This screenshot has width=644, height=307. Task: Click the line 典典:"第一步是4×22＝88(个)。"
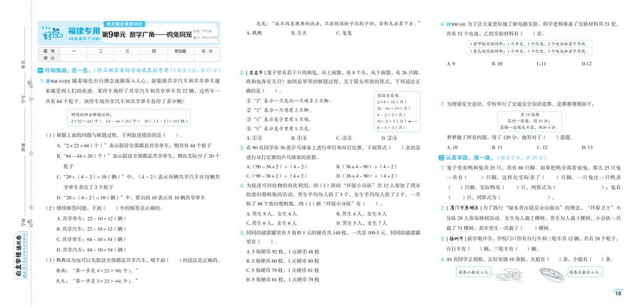pyautogui.click(x=97, y=271)
